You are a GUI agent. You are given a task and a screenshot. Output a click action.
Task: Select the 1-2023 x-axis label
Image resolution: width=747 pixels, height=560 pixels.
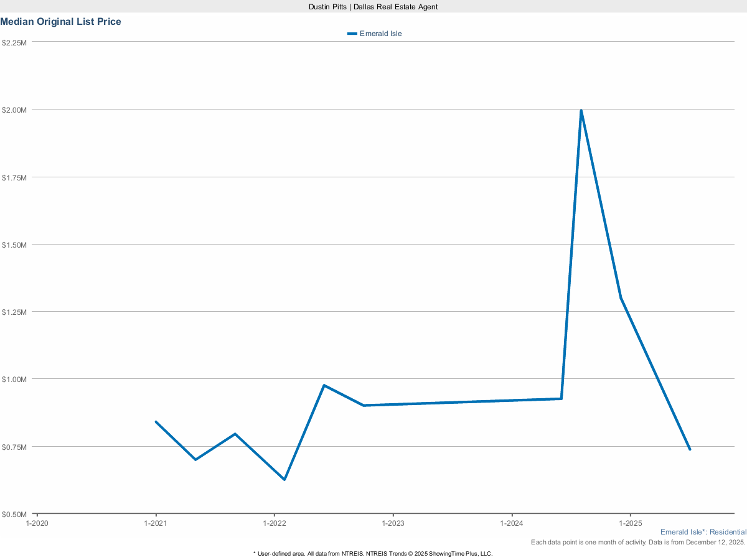point(393,524)
